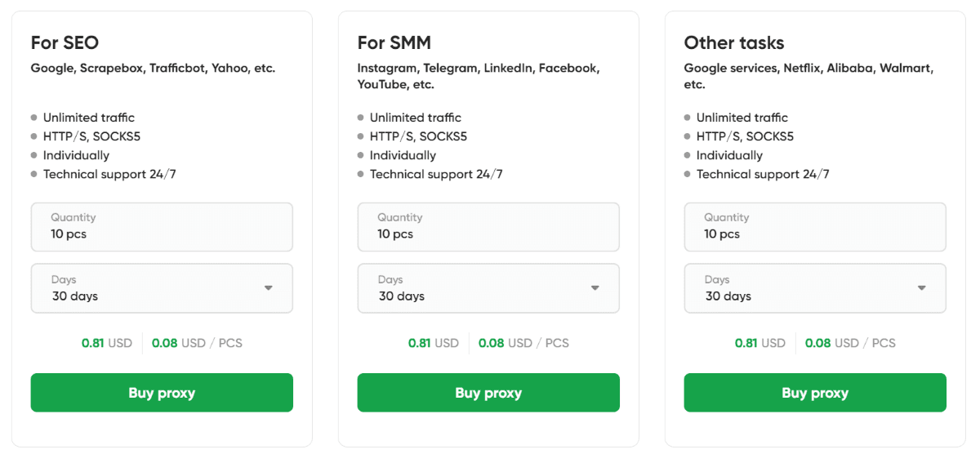
Task: Click the 0.81 USD total in For SEO card
Action: pyautogui.click(x=106, y=343)
